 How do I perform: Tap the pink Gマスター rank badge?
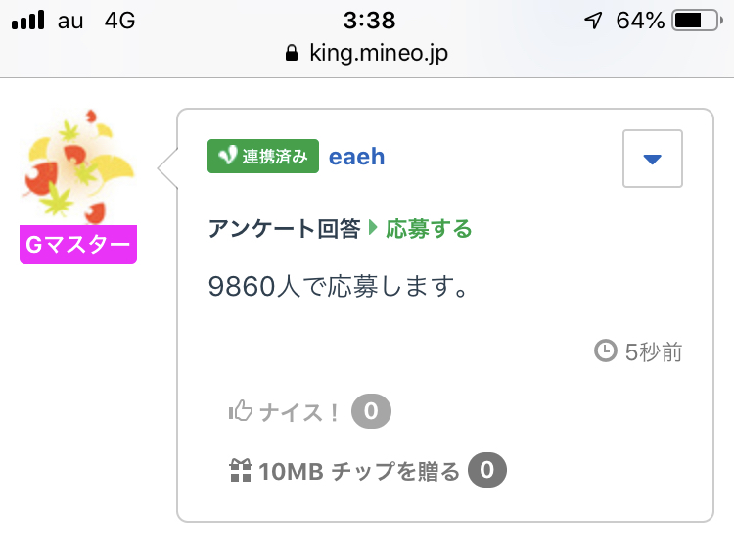[78, 245]
